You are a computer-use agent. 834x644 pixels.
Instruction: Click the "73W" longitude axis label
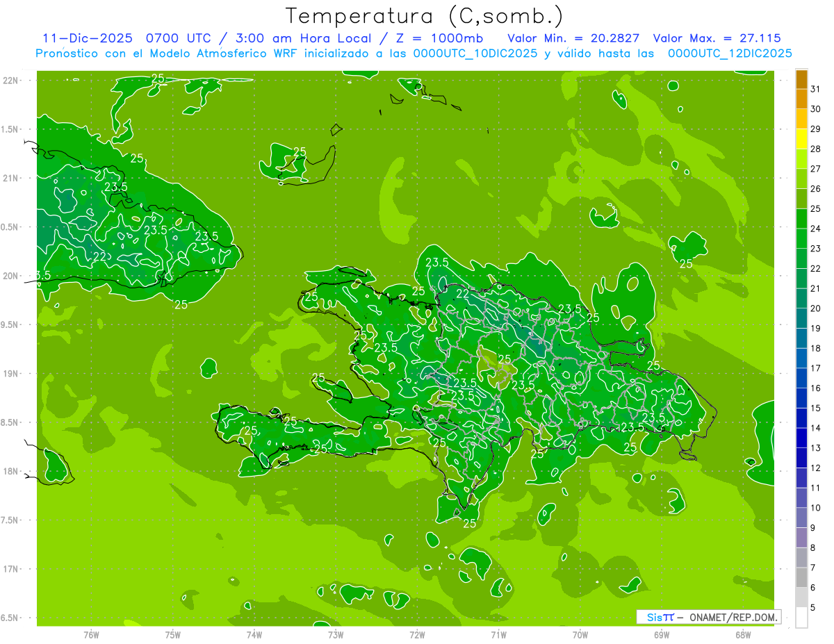[x=335, y=635]
